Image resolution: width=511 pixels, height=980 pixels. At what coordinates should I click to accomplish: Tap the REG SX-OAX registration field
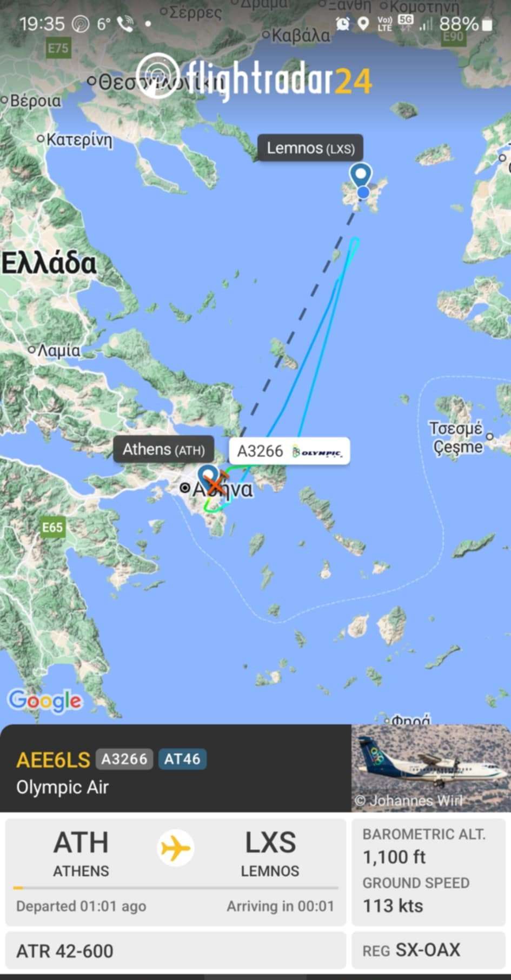pos(429,950)
